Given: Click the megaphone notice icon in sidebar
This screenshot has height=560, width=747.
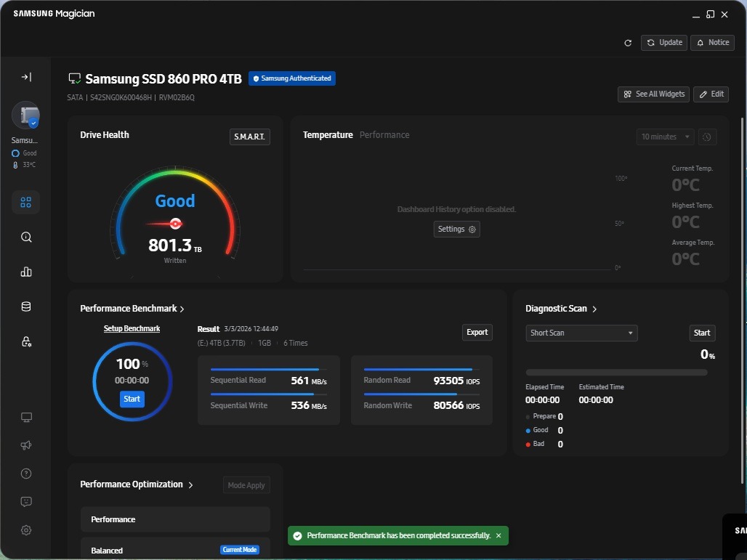Looking at the screenshot, I should [x=26, y=445].
